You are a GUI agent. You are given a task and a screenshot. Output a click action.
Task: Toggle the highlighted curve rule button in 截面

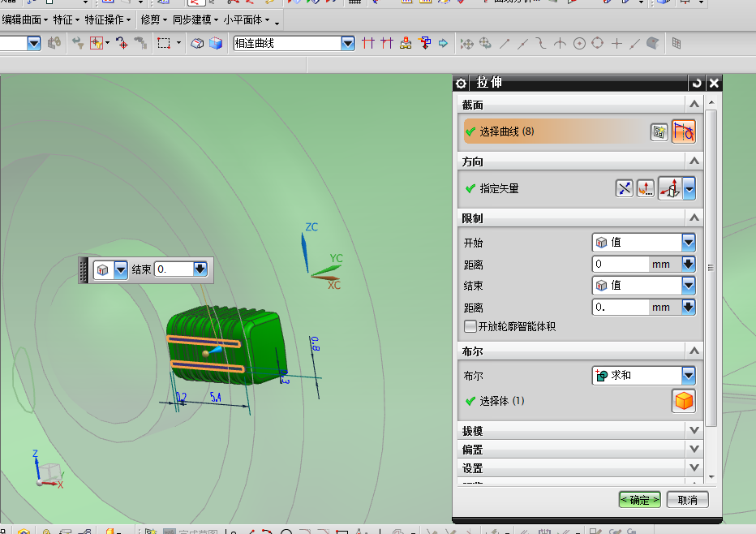(x=685, y=131)
